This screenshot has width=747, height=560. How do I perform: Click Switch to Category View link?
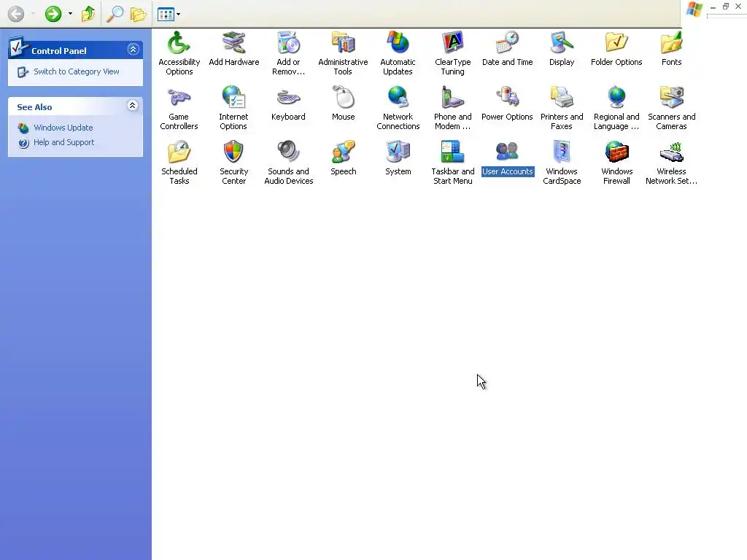76,71
